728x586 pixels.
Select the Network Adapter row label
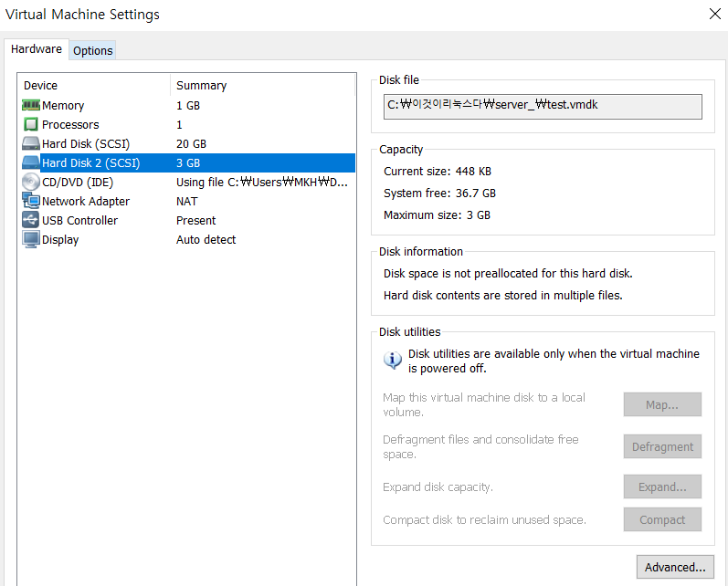point(86,202)
